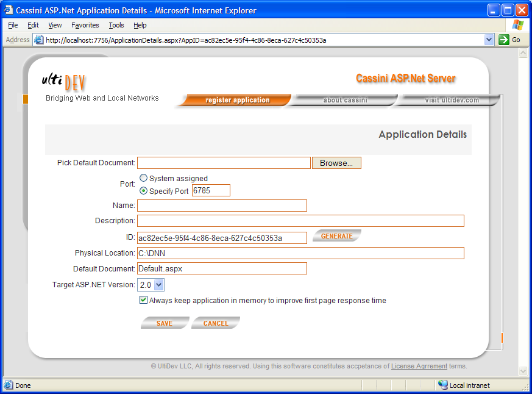The image size is (532, 394).
Task: Expand the address bar history dropdown
Action: pyautogui.click(x=489, y=40)
